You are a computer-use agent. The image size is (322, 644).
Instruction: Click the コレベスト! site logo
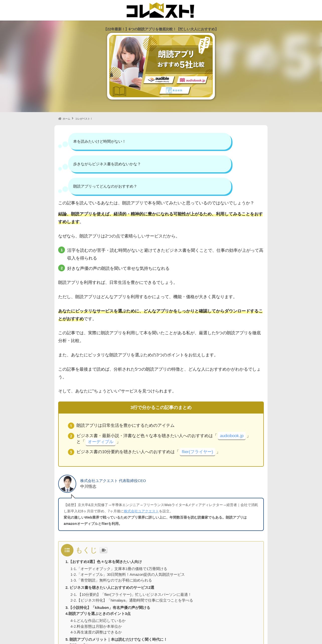point(160,10)
